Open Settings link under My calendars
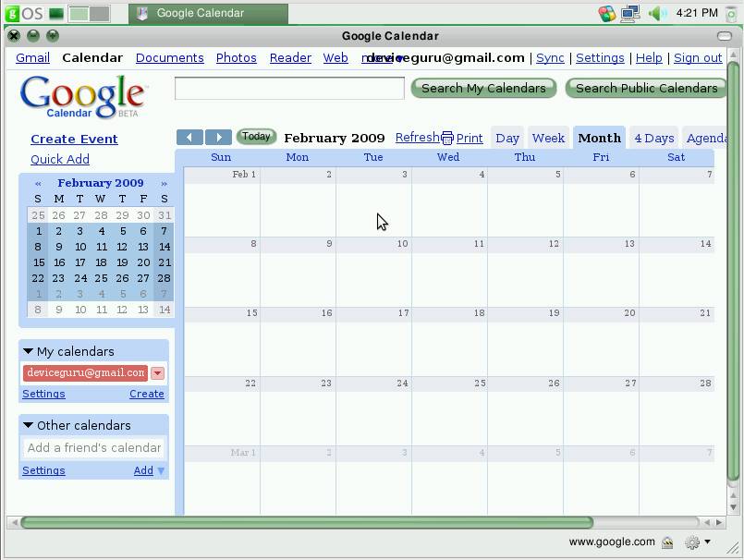The image size is (744, 560). coord(43,394)
